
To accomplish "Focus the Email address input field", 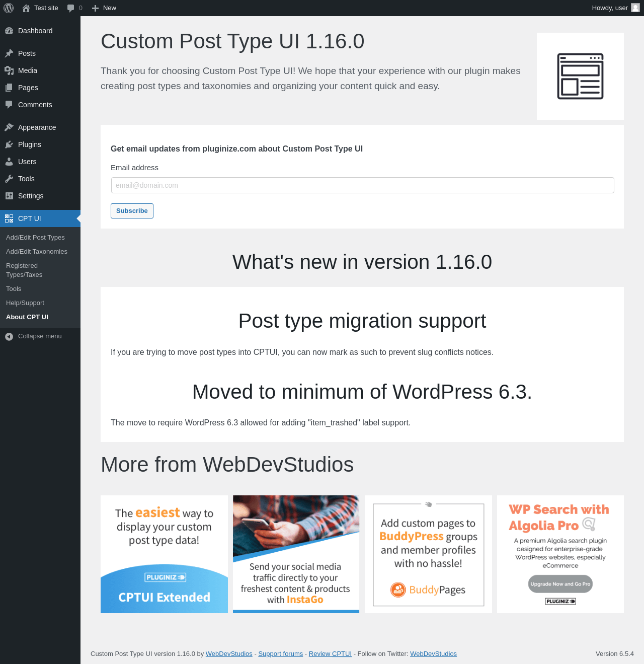I will [x=362, y=185].
